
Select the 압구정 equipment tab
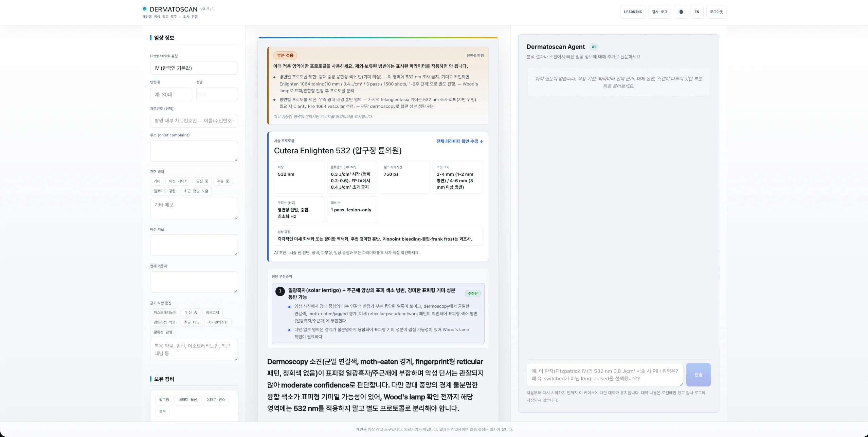pos(164,400)
